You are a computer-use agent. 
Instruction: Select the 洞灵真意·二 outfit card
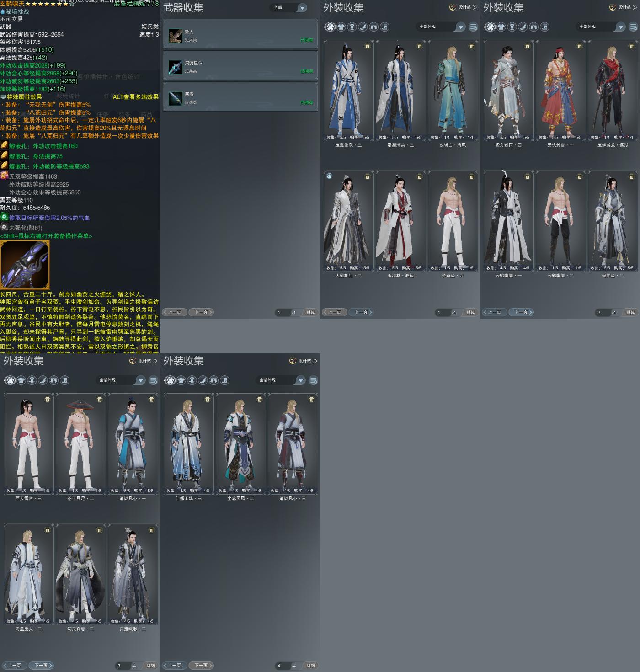click(x=81, y=575)
